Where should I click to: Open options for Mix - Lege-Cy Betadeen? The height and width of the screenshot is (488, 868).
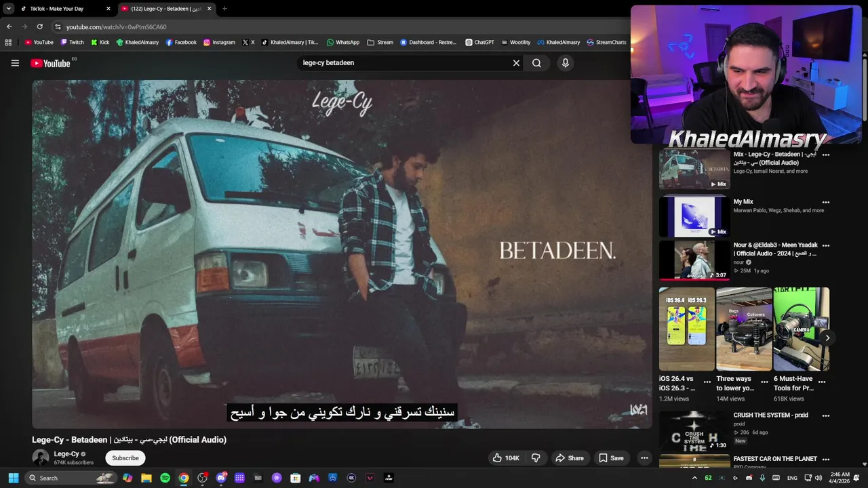point(826,155)
